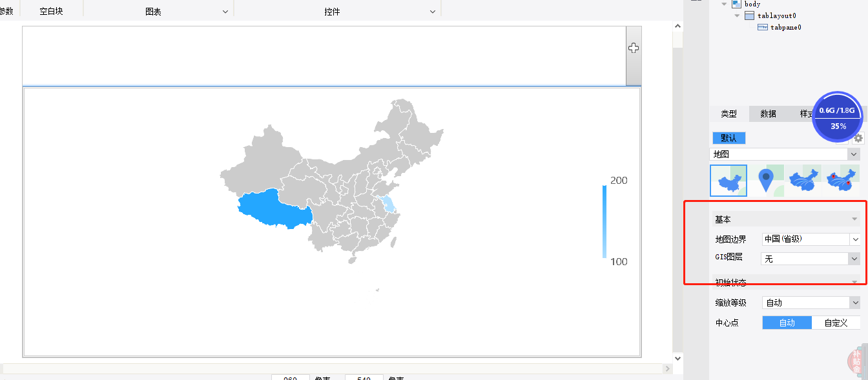Select the combined point map icon

(841, 181)
